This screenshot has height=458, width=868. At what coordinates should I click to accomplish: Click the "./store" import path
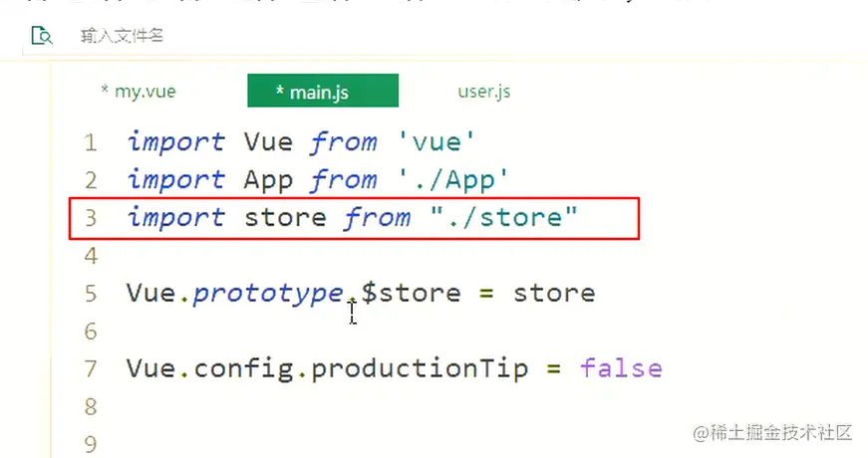point(504,217)
